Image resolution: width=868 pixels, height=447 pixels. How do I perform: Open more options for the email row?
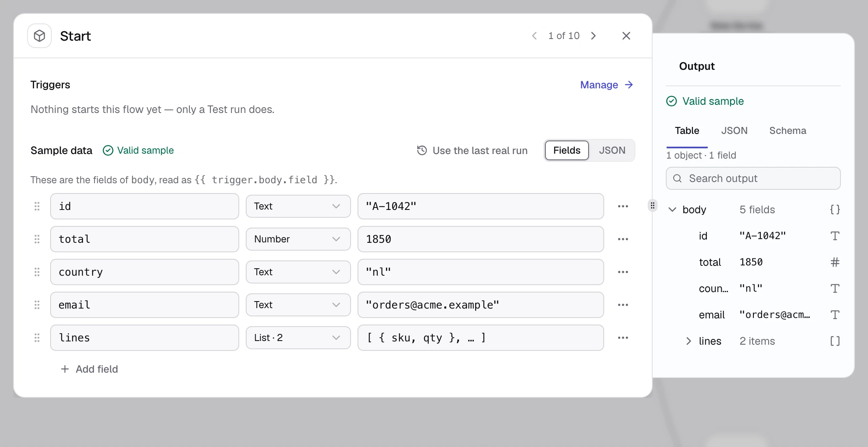click(x=623, y=305)
